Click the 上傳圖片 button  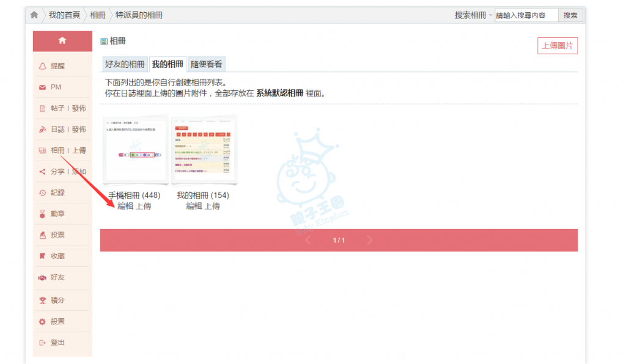[x=558, y=46]
